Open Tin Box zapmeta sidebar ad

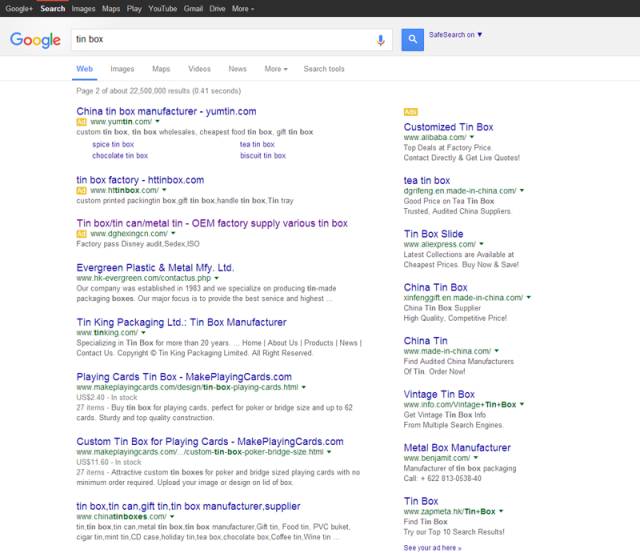click(x=421, y=501)
